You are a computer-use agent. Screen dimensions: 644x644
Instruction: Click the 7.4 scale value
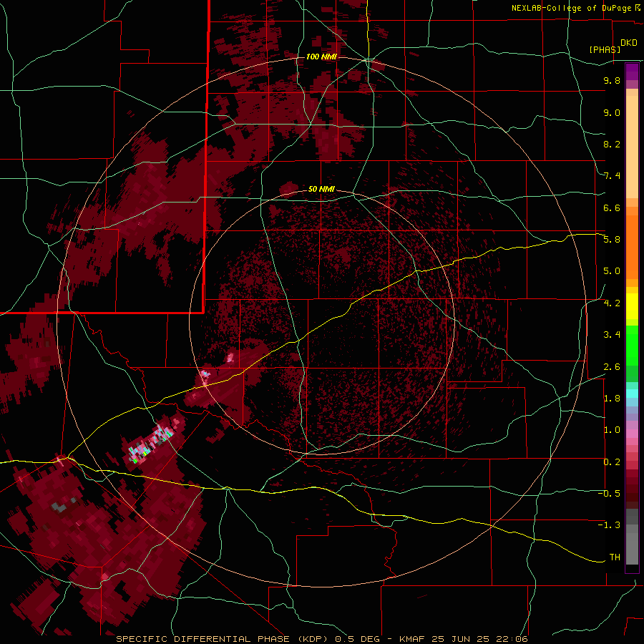(612, 176)
